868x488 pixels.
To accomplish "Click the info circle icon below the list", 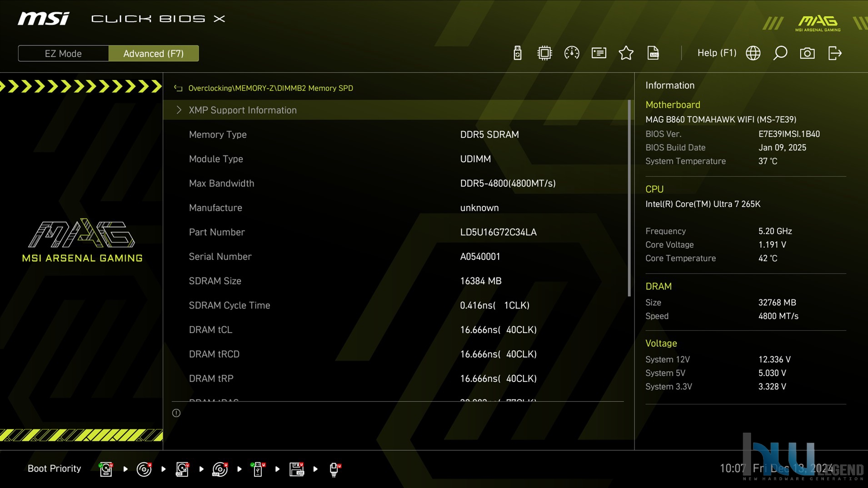I will [176, 413].
